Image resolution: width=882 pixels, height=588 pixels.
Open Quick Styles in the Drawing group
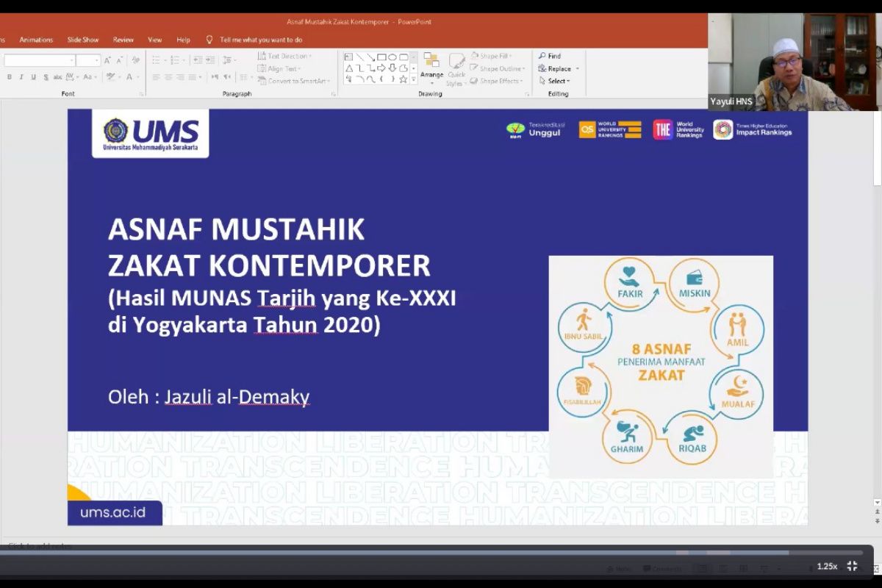click(x=456, y=68)
